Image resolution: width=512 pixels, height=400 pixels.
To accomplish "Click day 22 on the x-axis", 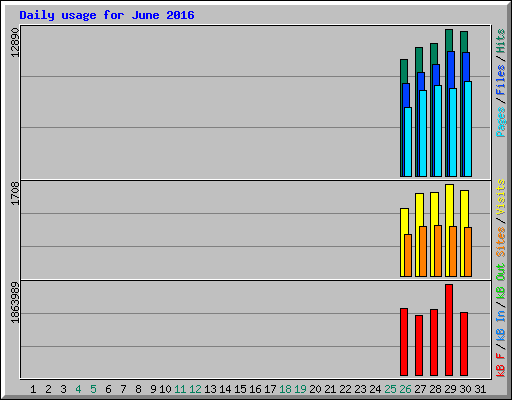I will coord(345,389).
